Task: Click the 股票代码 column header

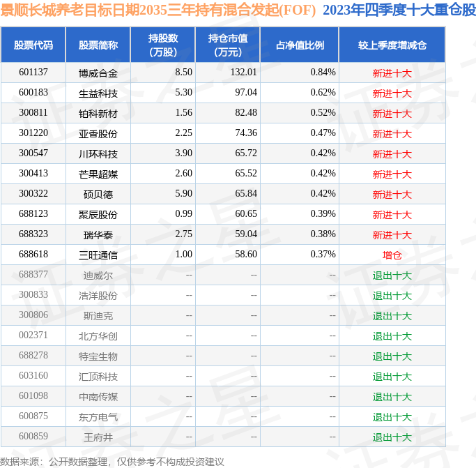Action: pos(33,45)
